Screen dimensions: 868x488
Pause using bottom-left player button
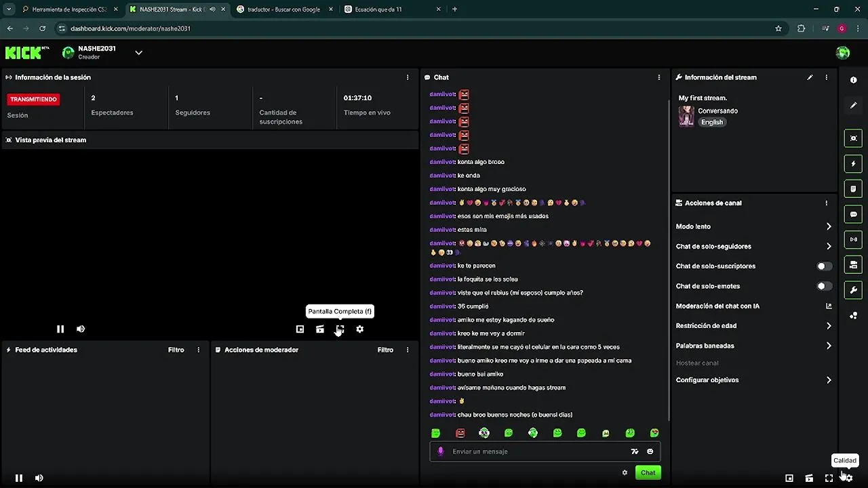pos(19,478)
